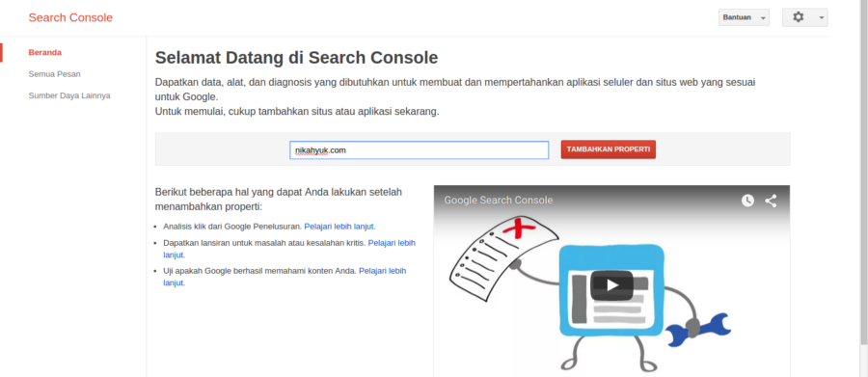Open Semua Pesan in the sidebar
868x377 pixels.
pos(54,74)
